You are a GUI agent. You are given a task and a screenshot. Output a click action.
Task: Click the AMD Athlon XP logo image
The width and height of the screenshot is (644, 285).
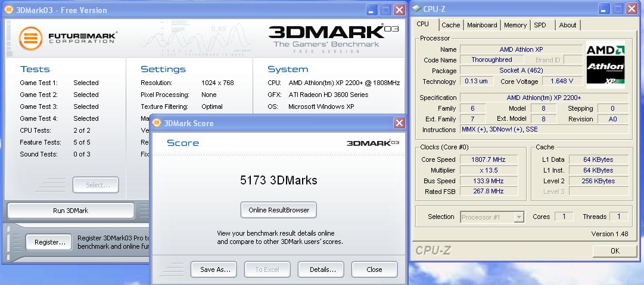point(605,65)
